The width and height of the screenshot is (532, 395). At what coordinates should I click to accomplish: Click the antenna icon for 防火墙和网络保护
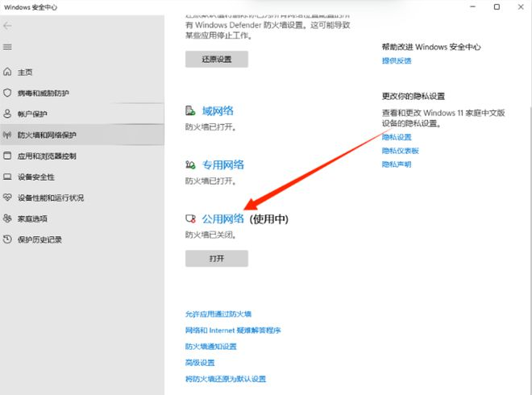click(7, 135)
